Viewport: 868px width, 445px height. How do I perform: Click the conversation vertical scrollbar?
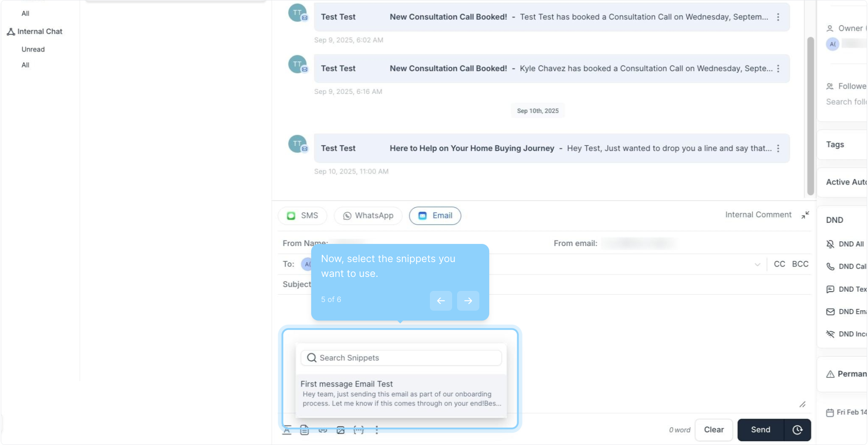810,115
